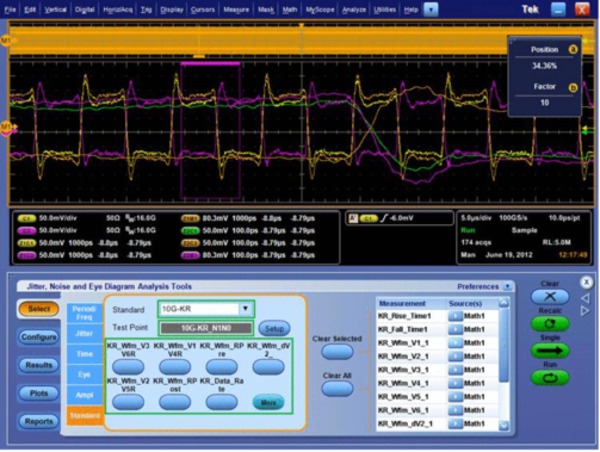The width and height of the screenshot is (600, 452).
Task: Open the Standard dropdown showing 10G-KR
Action: pos(246,309)
